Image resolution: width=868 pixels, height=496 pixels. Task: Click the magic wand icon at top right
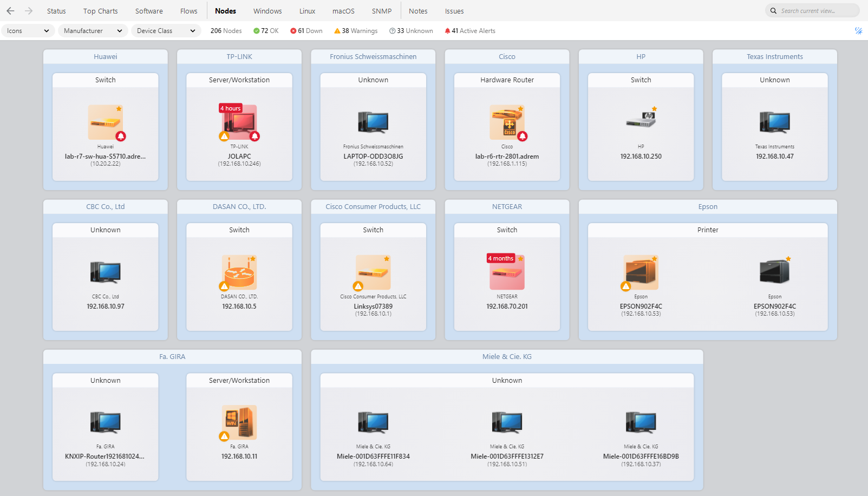(858, 31)
